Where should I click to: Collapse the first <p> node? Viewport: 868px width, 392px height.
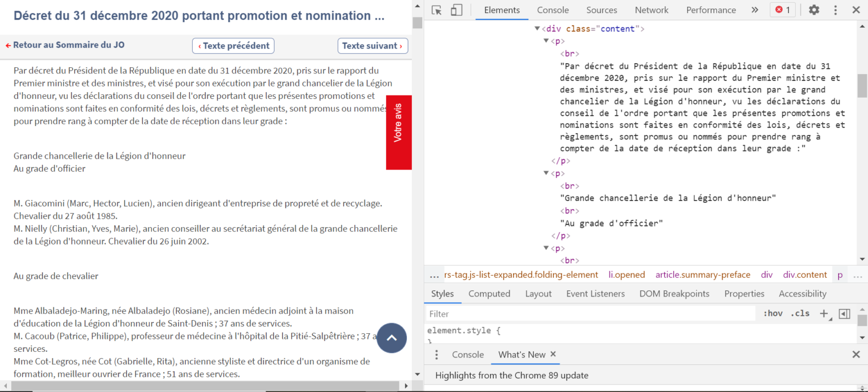tap(546, 41)
